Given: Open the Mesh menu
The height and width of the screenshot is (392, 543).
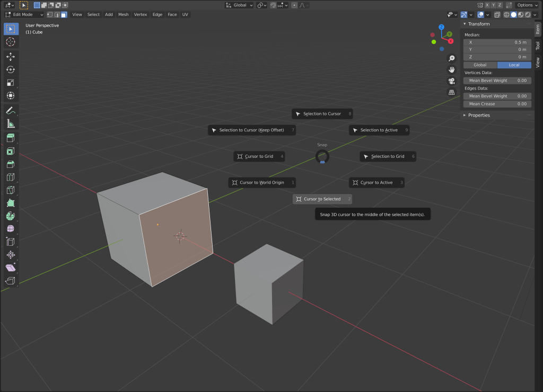Looking at the screenshot, I should click(123, 14).
